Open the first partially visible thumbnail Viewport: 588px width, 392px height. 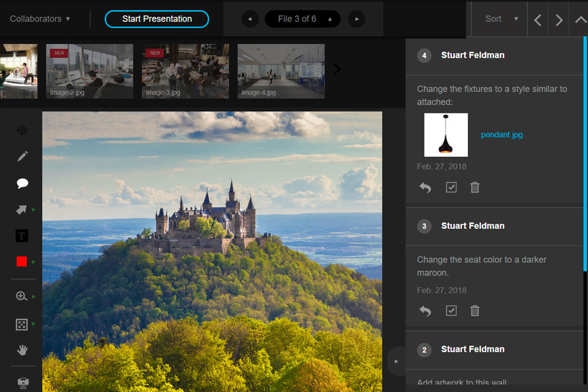click(18, 71)
